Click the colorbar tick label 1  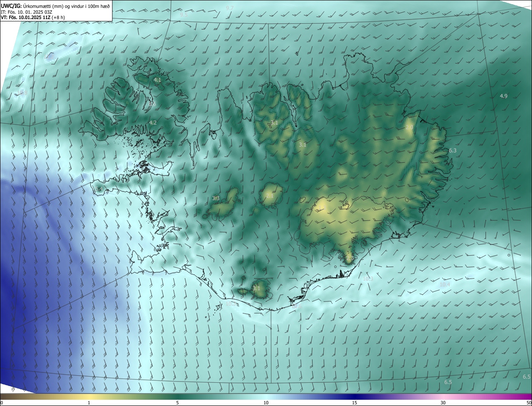[x=89, y=403]
